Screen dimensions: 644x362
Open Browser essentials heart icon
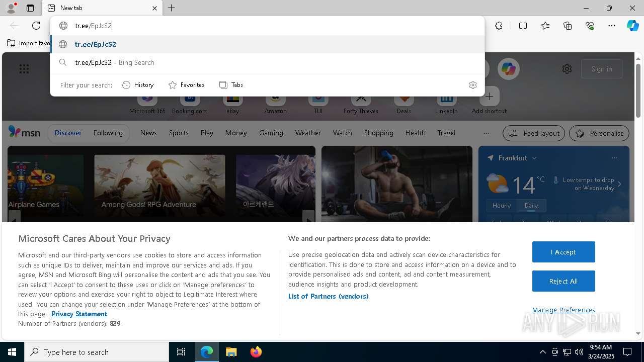[x=590, y=26]
